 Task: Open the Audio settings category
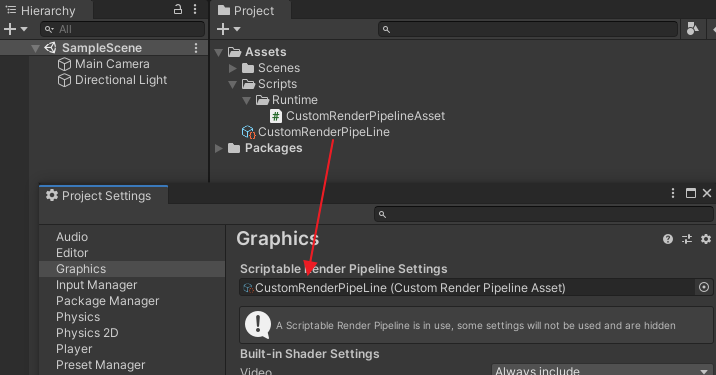[x=72, y=237]
